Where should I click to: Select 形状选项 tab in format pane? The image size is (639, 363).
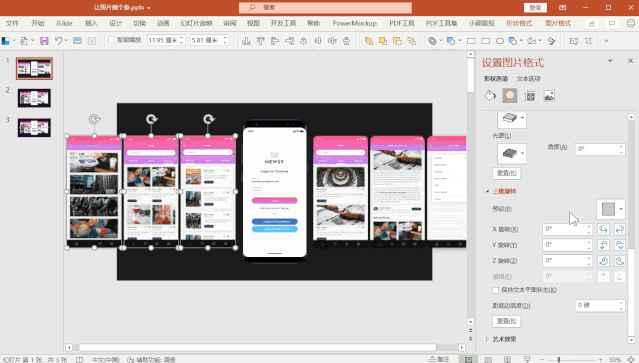pyautogui.click(x=496, y=79)
